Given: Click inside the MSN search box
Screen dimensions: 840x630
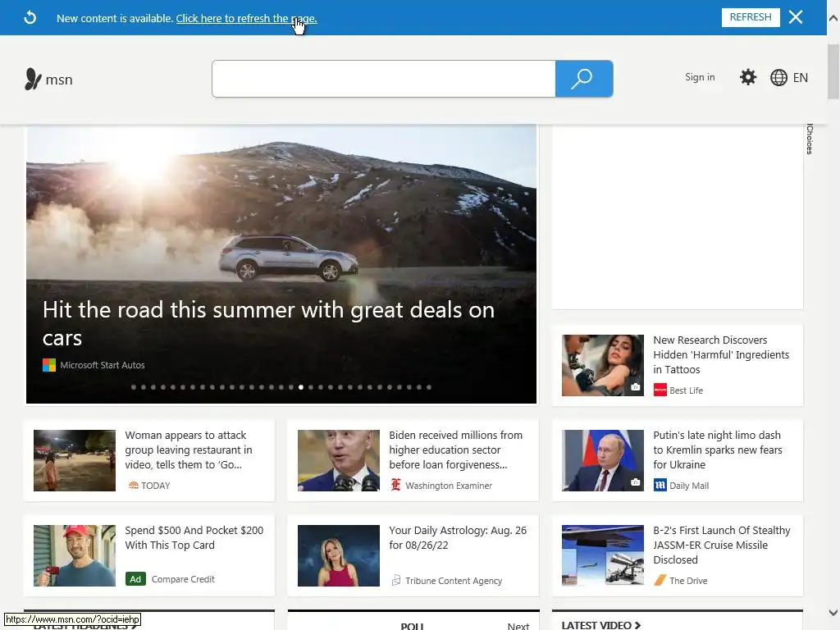Looking at the screenshot, I should point(384,79).
